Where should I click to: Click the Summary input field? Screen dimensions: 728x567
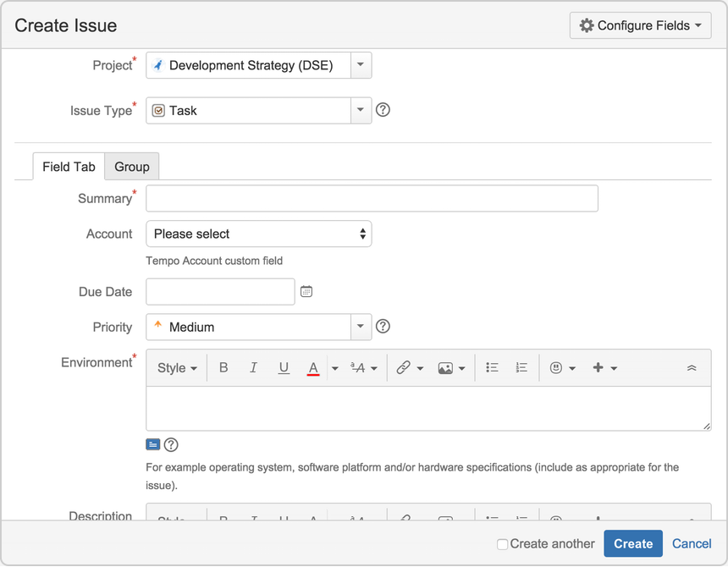pyautogui.click(x=372, y=198)
